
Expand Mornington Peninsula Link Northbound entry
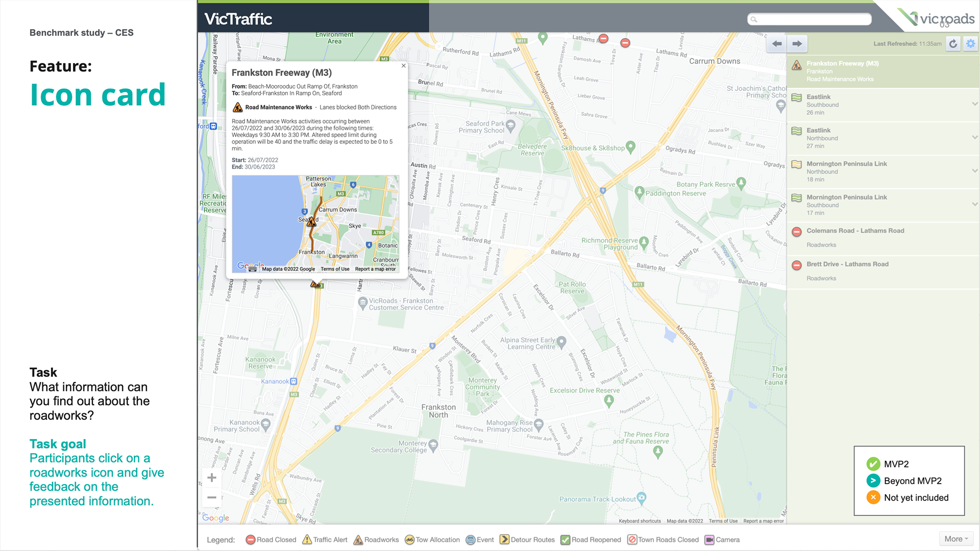tap(974, 171)
